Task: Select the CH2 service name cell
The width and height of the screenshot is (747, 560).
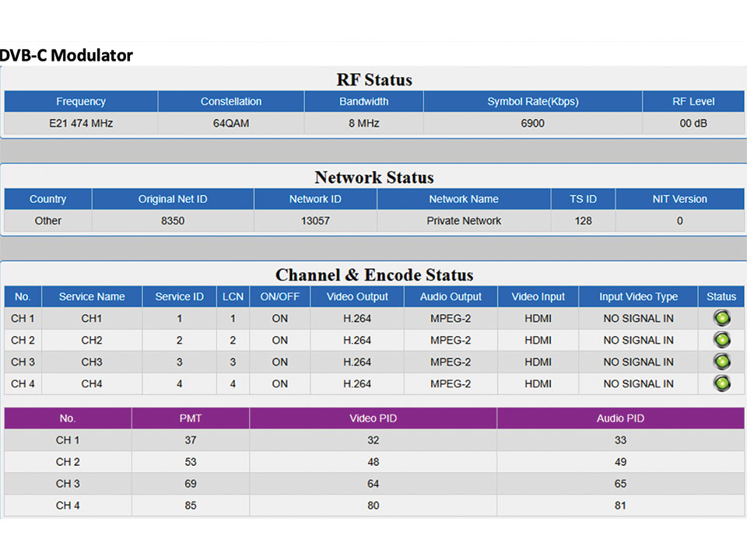Action: (x=92, y=340)
